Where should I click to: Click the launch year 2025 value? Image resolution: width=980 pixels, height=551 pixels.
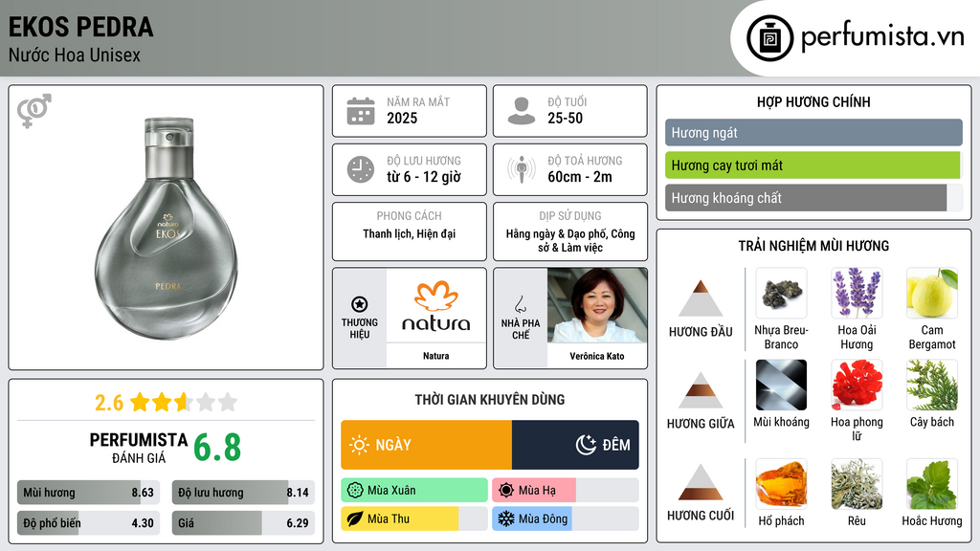pyautogui.click(x=402, y=118)
